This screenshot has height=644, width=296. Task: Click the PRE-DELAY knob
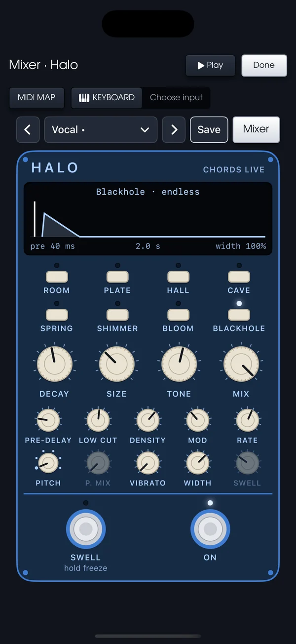[x=48, y=420]
